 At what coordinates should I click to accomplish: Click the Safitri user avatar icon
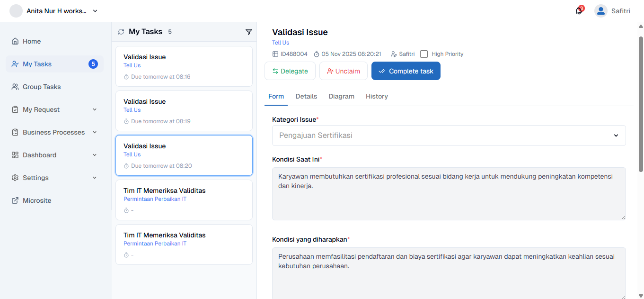[600, 11]
